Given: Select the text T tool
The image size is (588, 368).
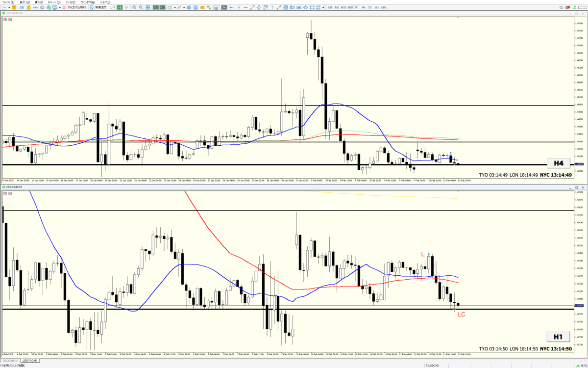Looking at the screenshot, I should pos(272,7).
